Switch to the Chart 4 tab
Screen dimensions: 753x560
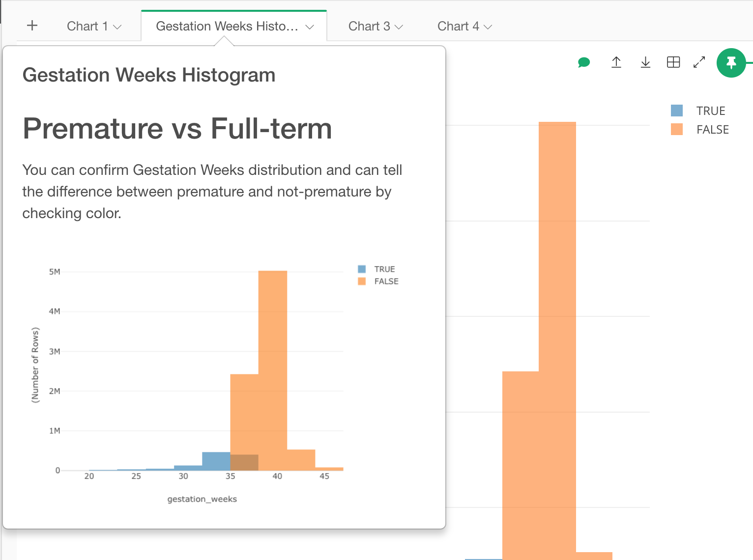click(x=458, y=26)
